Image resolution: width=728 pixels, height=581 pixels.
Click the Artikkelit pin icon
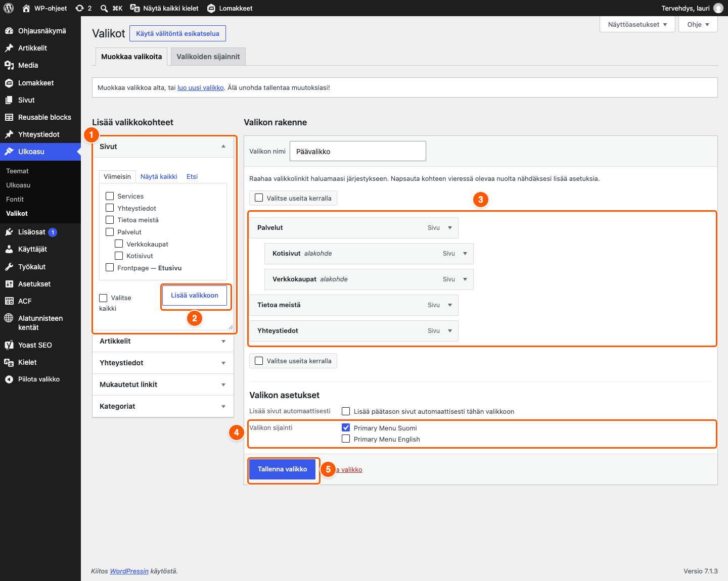pyautogui.click(x=9, y=48)
